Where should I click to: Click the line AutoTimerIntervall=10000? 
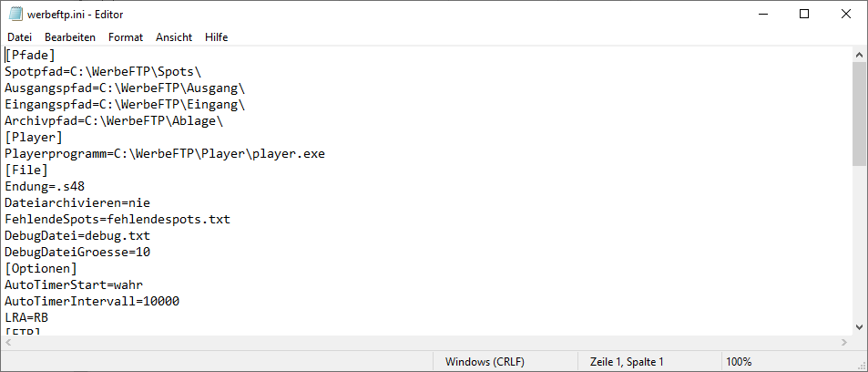pyautogui.click(x=92, y=302)
